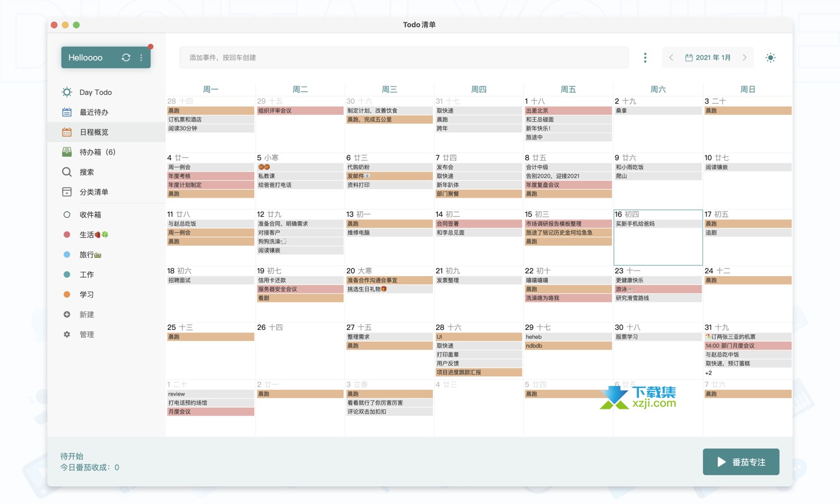Toggle light/dark theme with sun icon
The image size is (840, 504).
tap(771, 58)
